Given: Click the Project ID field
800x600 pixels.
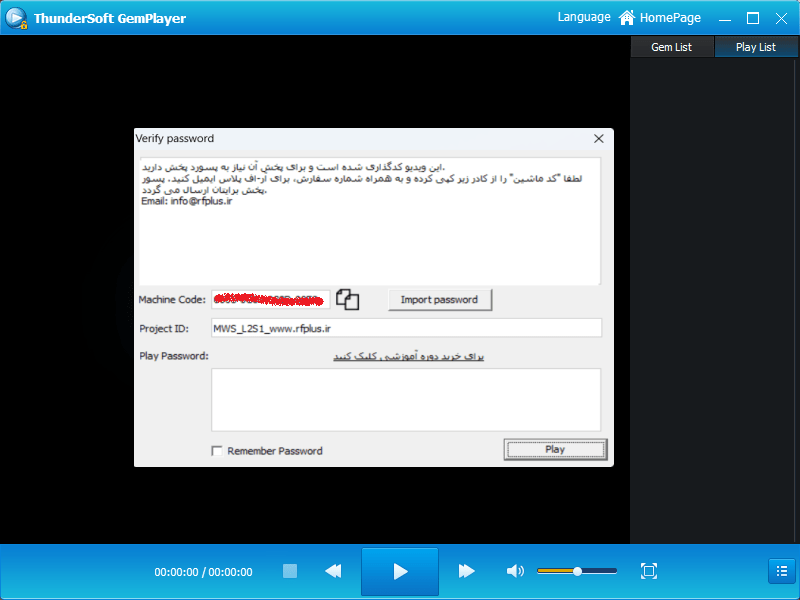Looking at the screenshot, I should point(405,328).
